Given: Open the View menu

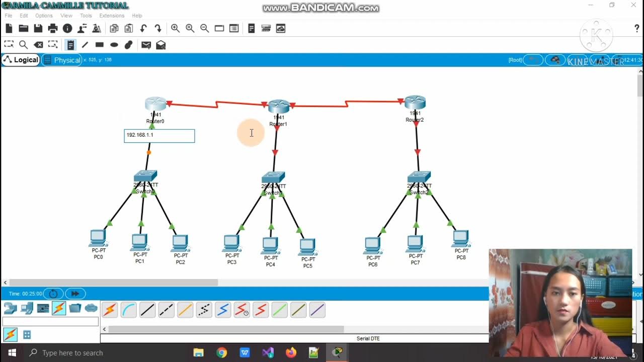Looking at the screenshot, I should point(66,16).
